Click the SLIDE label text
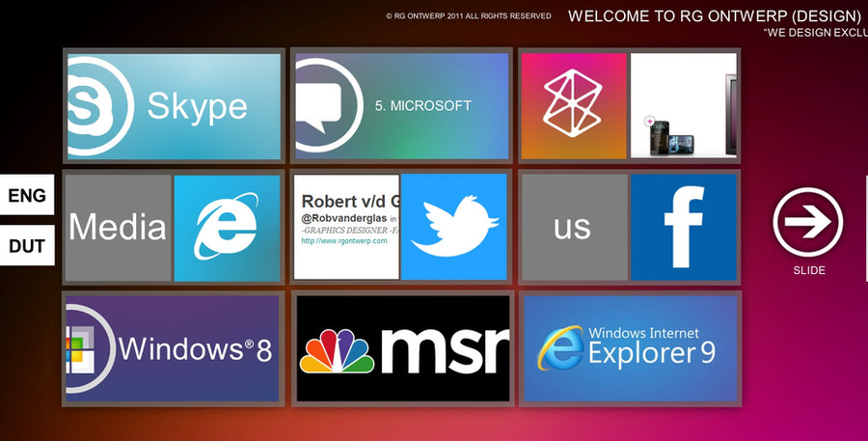 pos(809,270)
